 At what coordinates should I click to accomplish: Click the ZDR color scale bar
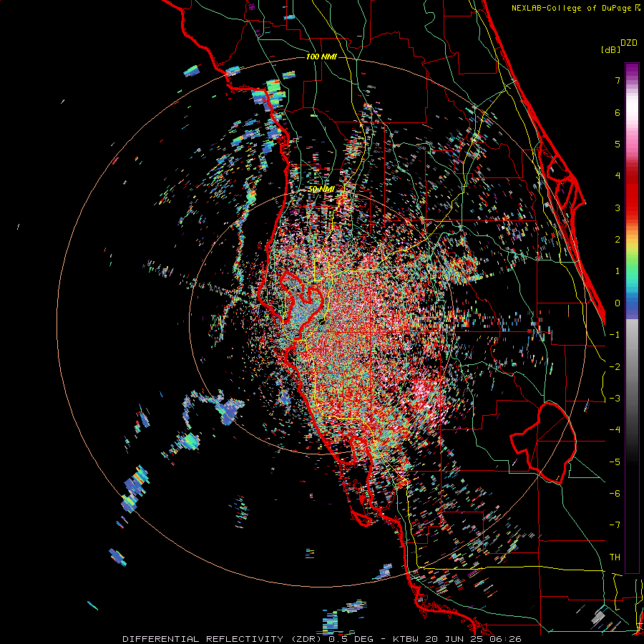click(x=632, y=318)
